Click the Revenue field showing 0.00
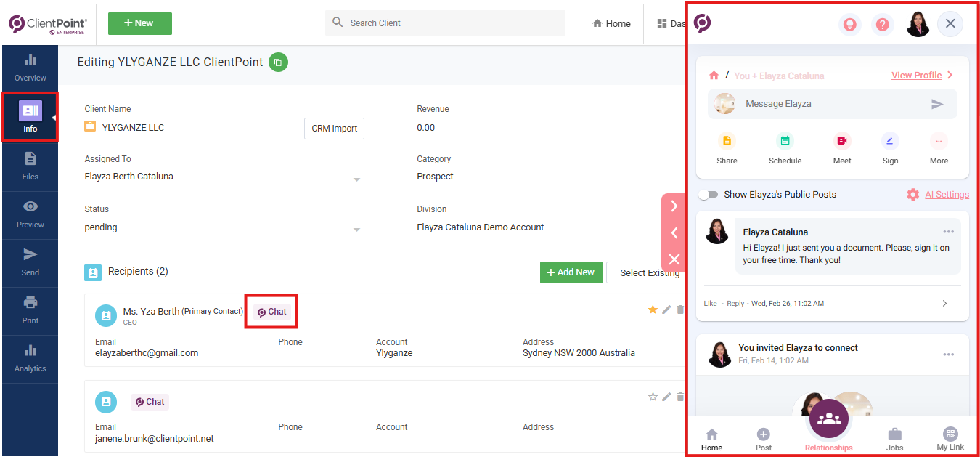This screenshot has height=457, width=980. [550, 128]
